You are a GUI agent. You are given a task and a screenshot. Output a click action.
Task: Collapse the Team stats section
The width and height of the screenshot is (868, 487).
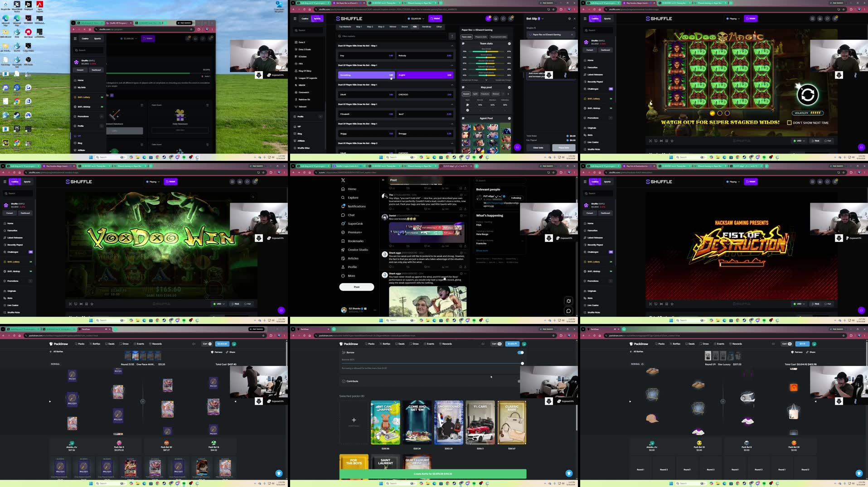pos(509,43)
